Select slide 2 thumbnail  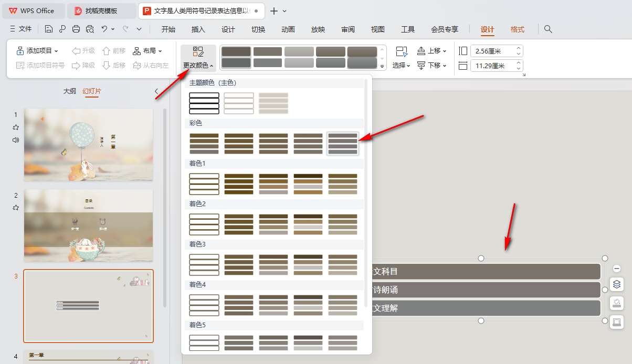[x=88, y=226]
